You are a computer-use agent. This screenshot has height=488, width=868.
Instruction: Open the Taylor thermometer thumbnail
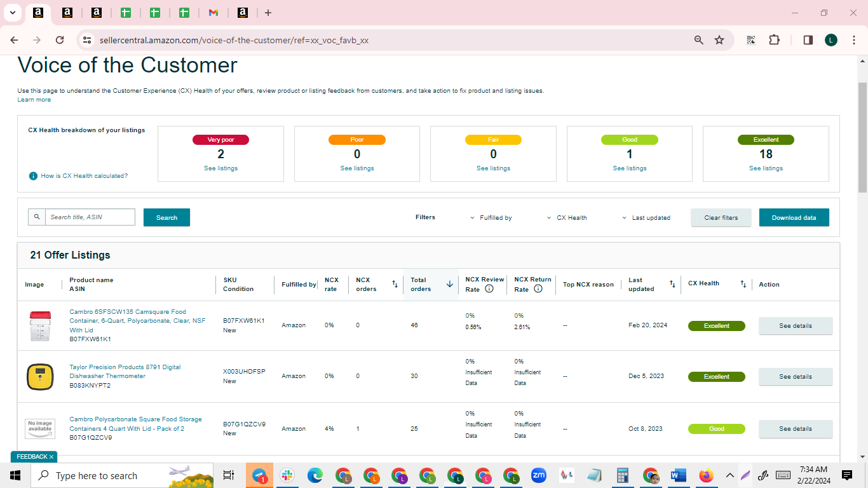[x=40, y=377]
